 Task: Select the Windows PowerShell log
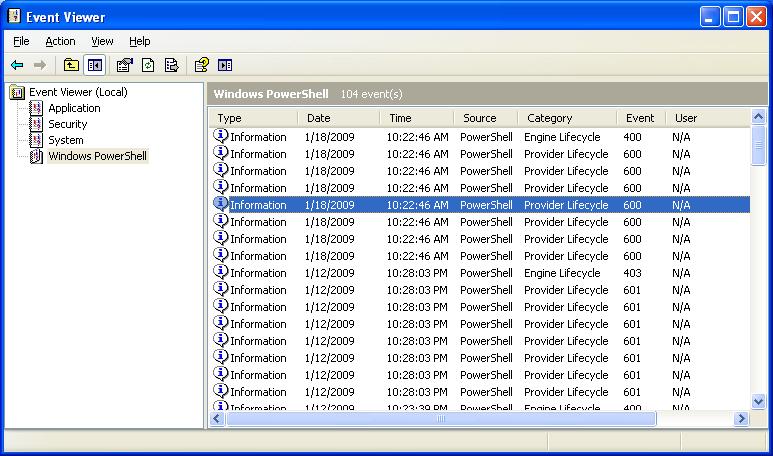click(98, 156)
